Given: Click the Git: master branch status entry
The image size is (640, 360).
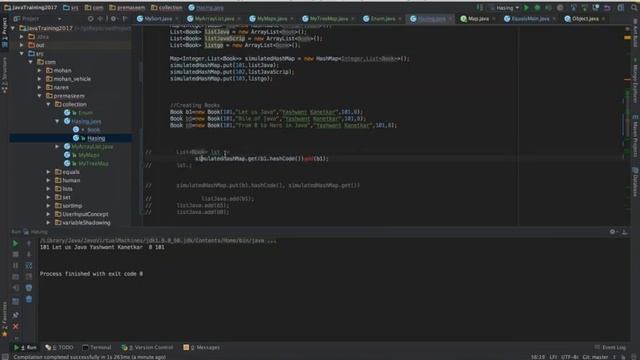Looking at the screenshot, I should point(596,357).
